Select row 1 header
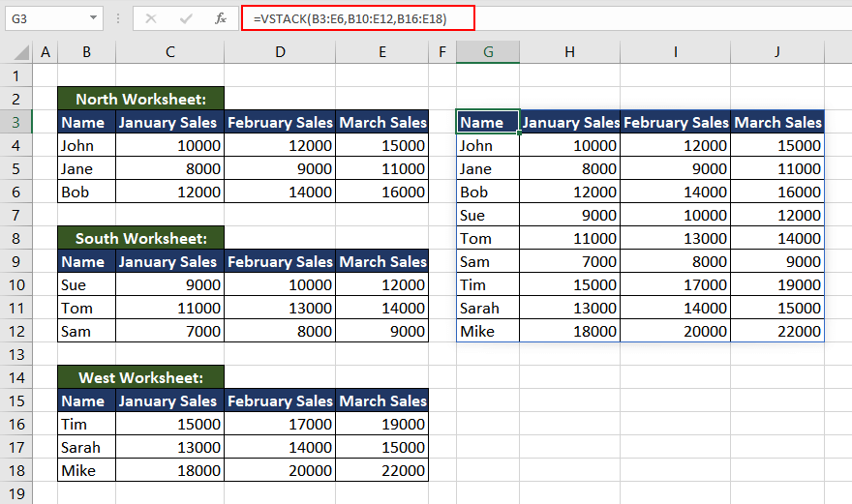The height and width of the screenshot is (504, 852). pyautogui.click(x=16, y=75)
